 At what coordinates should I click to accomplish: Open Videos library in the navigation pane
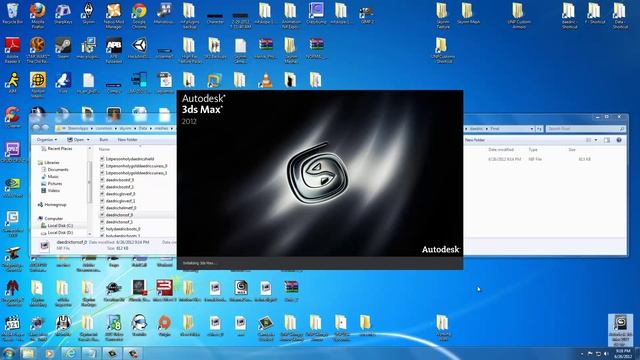[x=51, y=191]
